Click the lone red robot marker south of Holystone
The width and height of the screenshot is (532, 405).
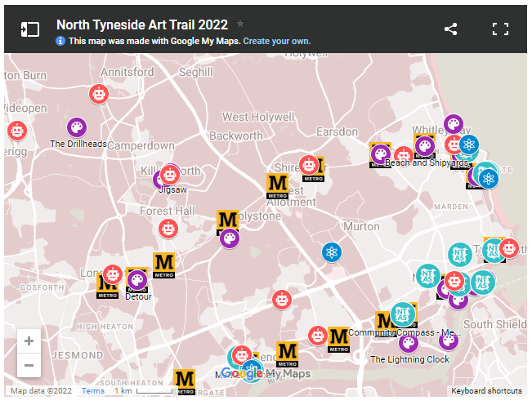(x=282, y=300)
